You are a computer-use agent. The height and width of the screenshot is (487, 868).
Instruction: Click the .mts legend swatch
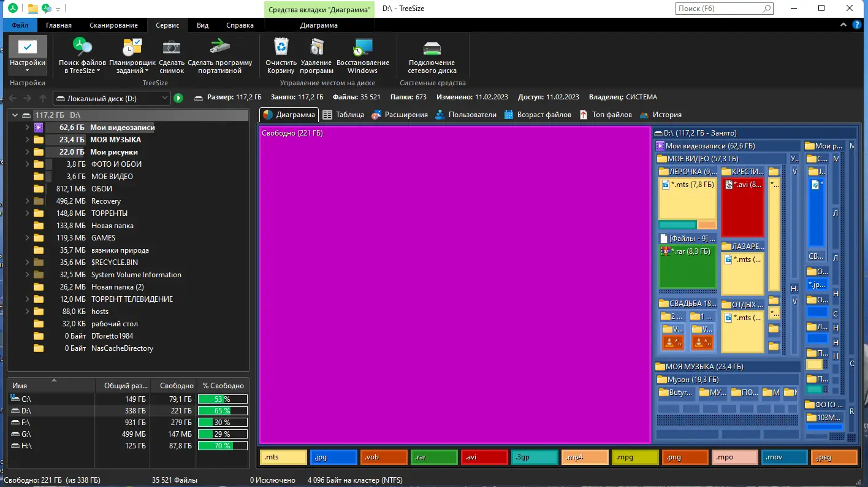click(x=284, y=457)
